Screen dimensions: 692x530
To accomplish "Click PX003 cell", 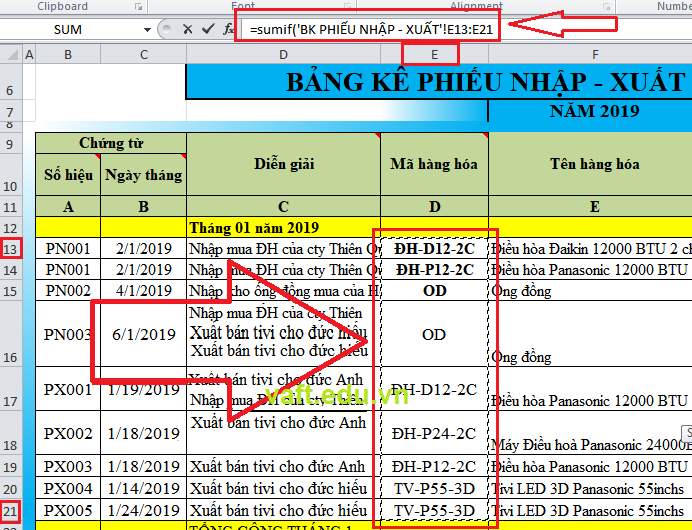I will pyautogui.click(x=68, y=466).
